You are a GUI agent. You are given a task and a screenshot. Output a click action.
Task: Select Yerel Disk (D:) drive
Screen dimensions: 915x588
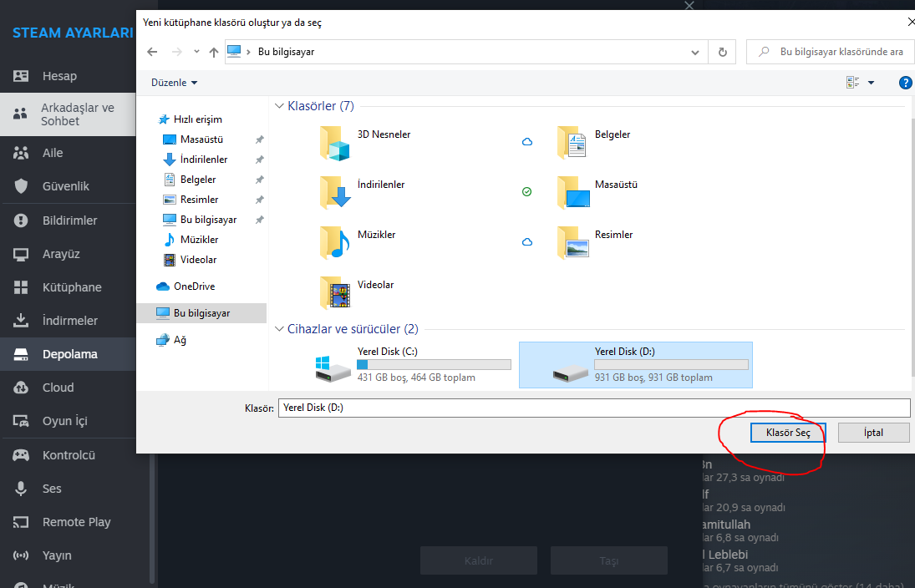(635, 365)
